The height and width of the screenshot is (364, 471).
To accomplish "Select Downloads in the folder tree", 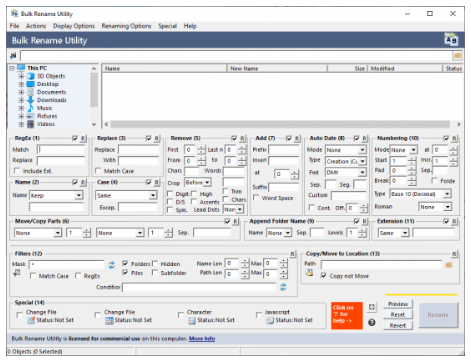I will point(51,100).
